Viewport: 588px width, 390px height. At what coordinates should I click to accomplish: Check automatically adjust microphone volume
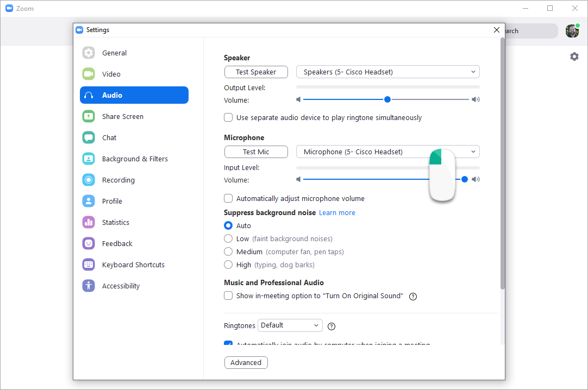228,198
